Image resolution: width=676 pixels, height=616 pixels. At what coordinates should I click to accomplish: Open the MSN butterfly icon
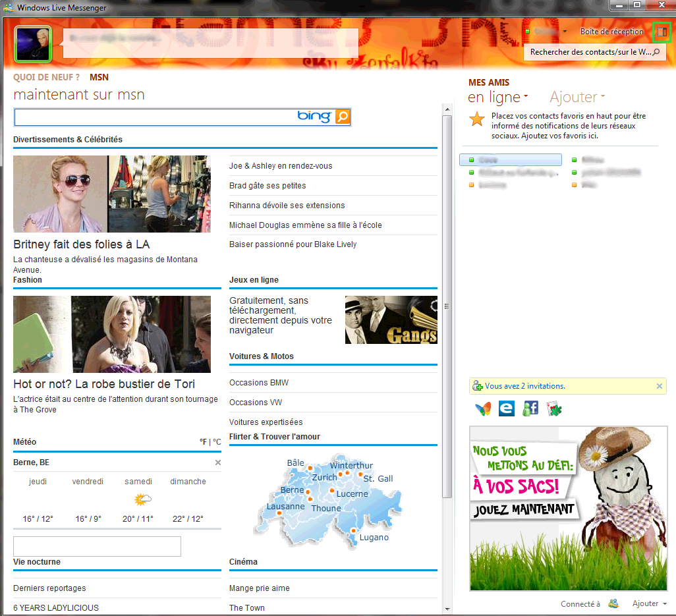(x=484, y=408)
